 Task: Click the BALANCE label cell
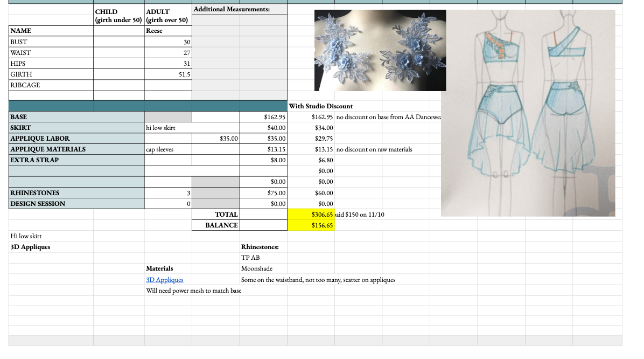(x=215, y=225)
